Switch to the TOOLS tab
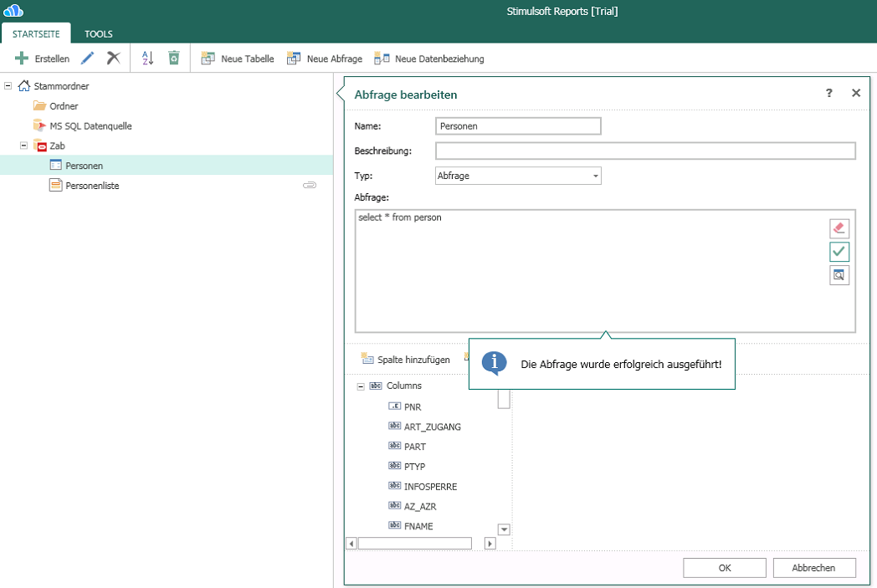The width and height of the screenshot is (877, 588). click(x=99, y=34)
